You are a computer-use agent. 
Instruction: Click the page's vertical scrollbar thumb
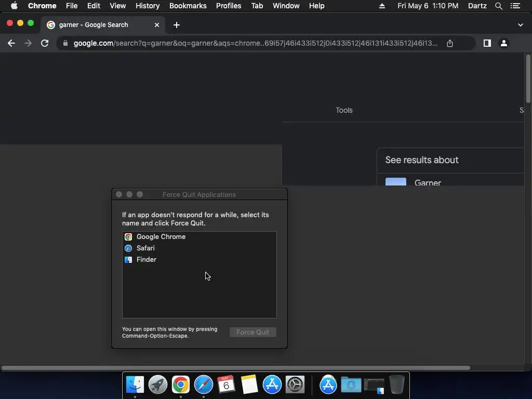528,78
